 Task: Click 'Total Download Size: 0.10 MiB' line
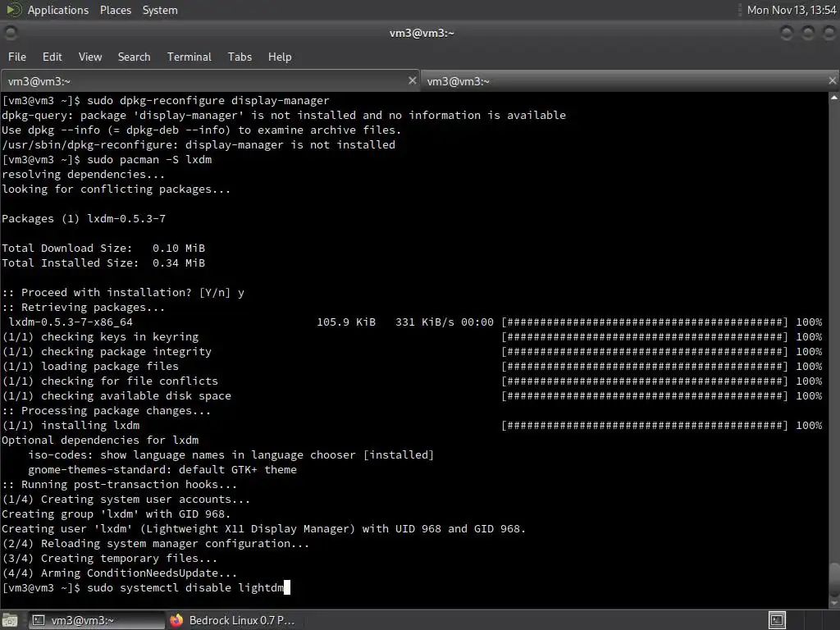(103, 248)
